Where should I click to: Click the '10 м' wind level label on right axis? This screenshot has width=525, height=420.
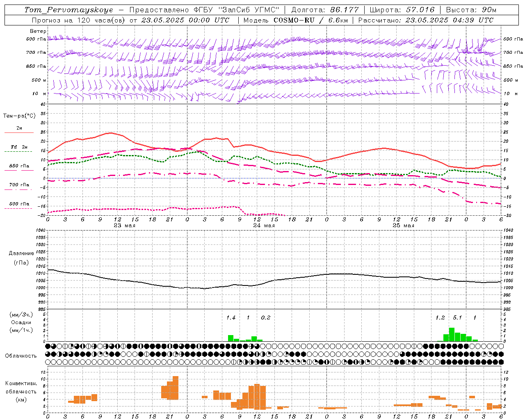510,94
